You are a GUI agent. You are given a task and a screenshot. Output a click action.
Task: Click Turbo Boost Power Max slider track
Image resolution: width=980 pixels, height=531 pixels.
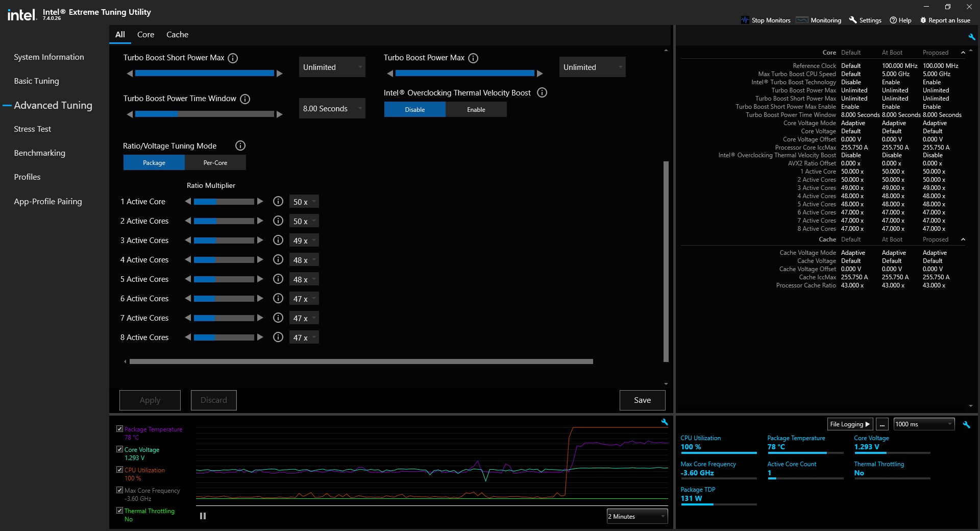pyautogui.click(x=464, y=74)
